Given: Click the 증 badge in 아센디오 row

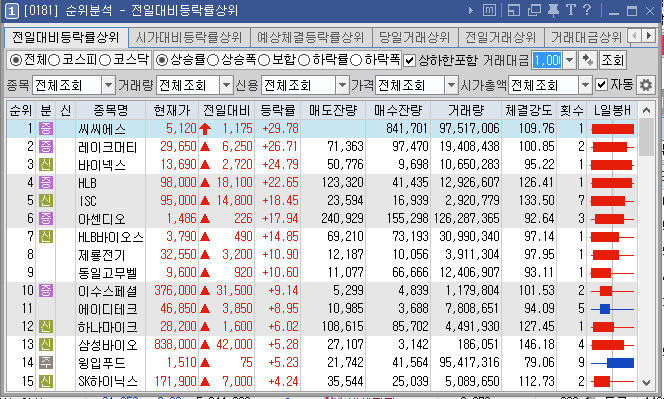Looking at the screenshot, I should click(x=46, y=219).
